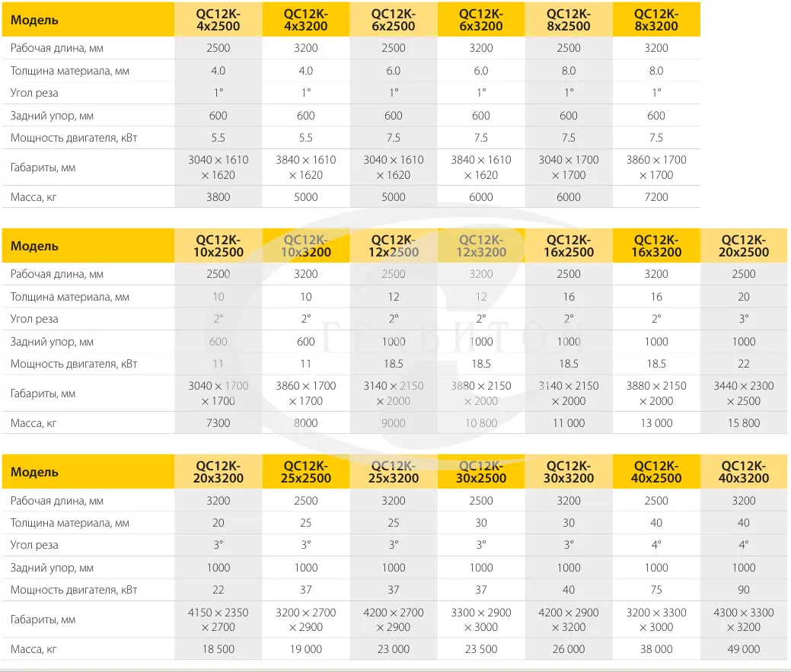Viewport: 791px width, 672px height.
Task: Select dimensions cell 4150 × 2350 × 2700
Action: [218, 619]
